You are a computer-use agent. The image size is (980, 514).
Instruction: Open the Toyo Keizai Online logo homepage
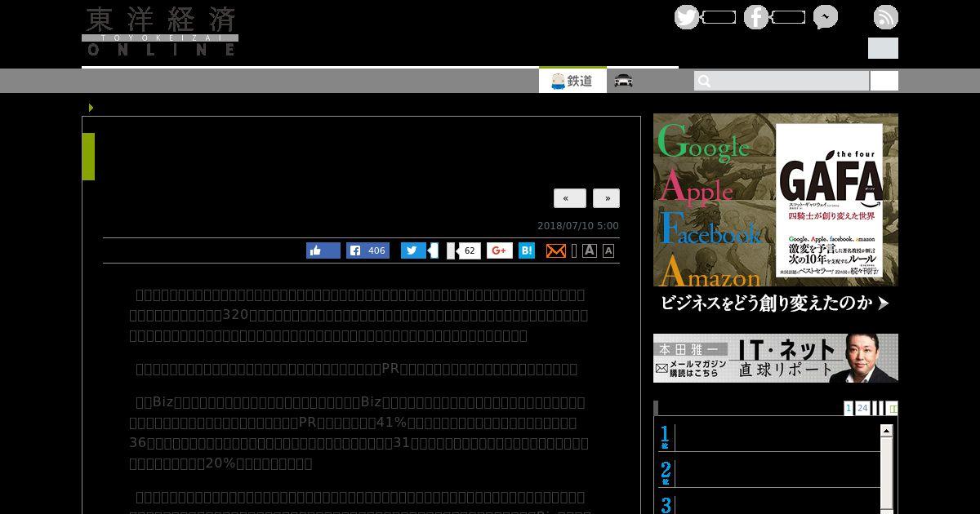160,31
